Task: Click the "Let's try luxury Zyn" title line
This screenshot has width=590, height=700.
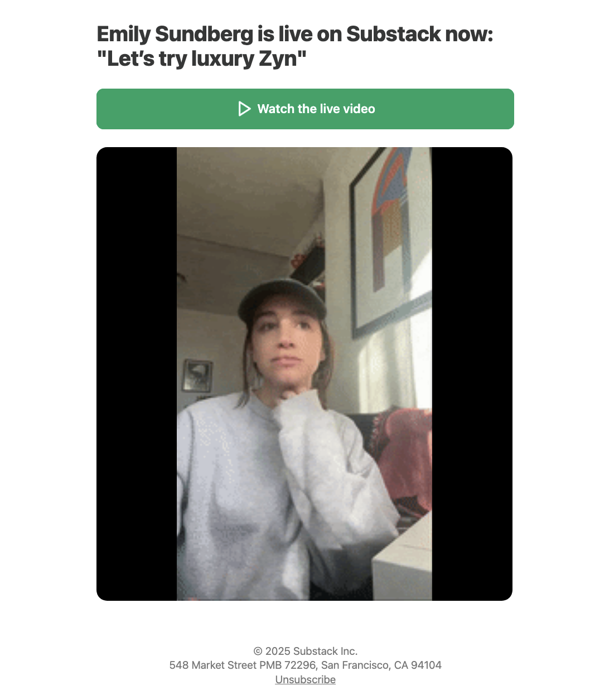Action: point(202,59)
